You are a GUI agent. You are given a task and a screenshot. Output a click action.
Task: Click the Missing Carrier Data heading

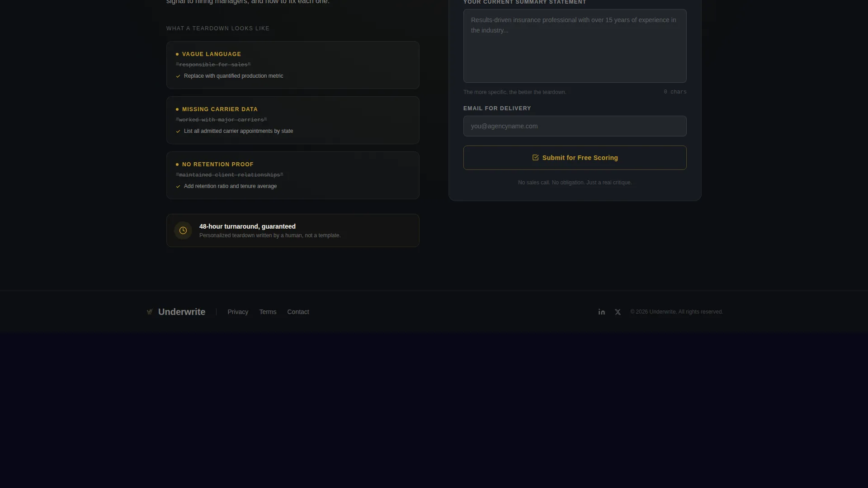tap(220, 109)
